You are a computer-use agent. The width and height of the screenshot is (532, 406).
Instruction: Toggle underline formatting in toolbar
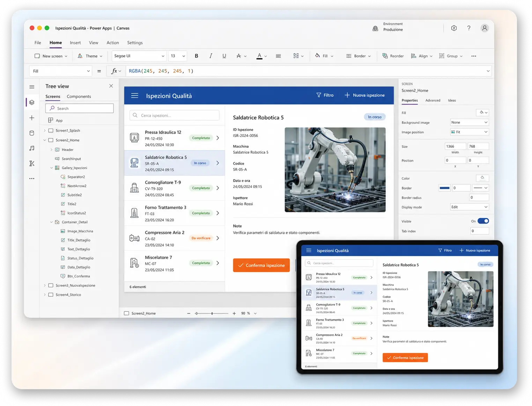[x=224, y=56]
